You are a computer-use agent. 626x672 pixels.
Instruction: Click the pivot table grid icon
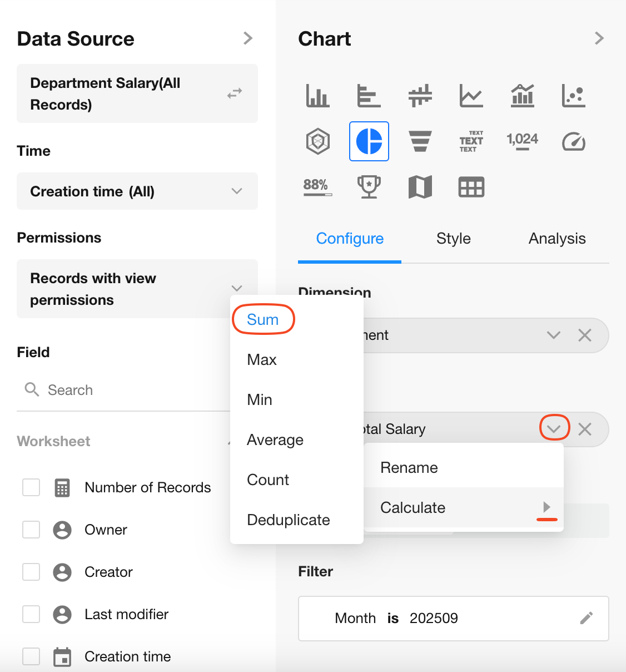pyautogui.click(x=471, y=187)
